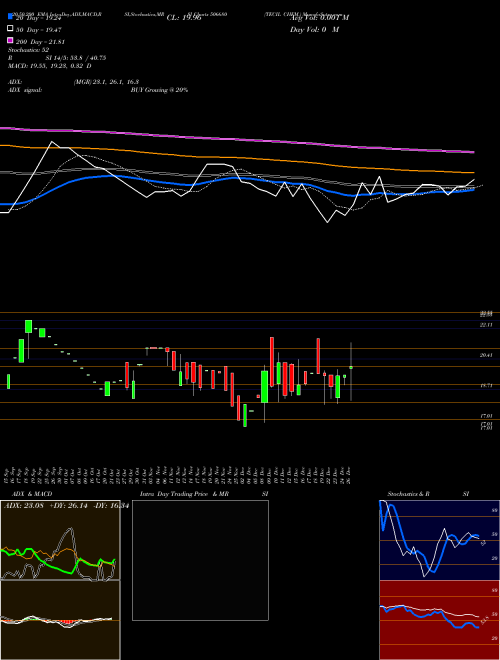Click the ADX indicator chart panel
This screenshot has height=660, width=500.
60,540
